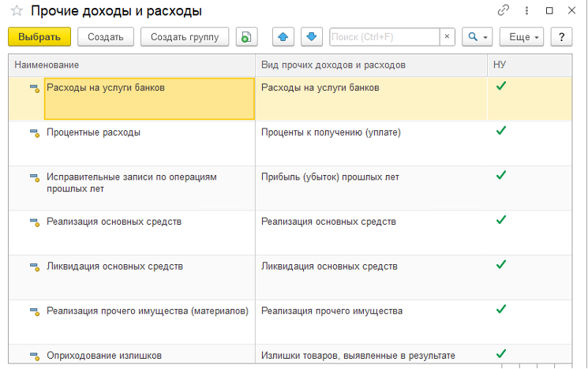
Task: Toggle НУ checkmark for Ликвидация основных средств
Action: coord(500,265)
